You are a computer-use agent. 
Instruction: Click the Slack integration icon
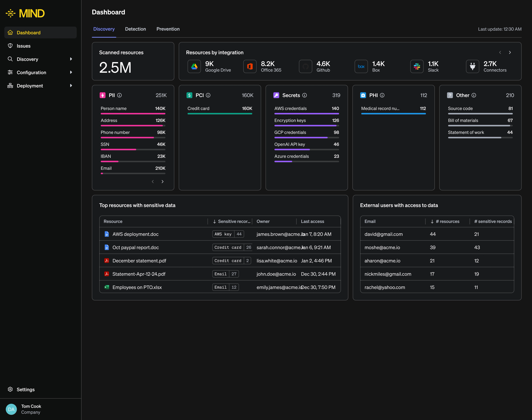coord(417,66)
